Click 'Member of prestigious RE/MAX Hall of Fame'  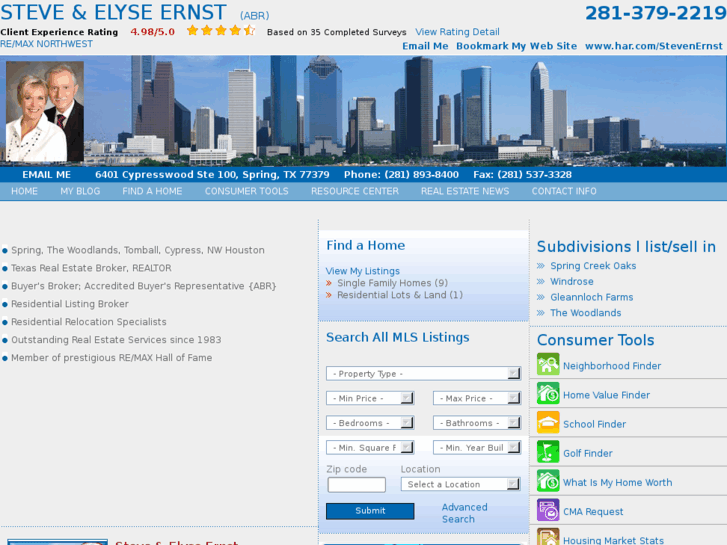(x=112, y=358)
